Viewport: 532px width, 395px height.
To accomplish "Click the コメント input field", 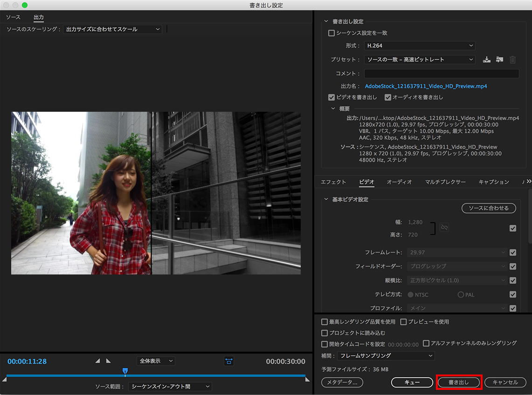I will coord(442,73).
